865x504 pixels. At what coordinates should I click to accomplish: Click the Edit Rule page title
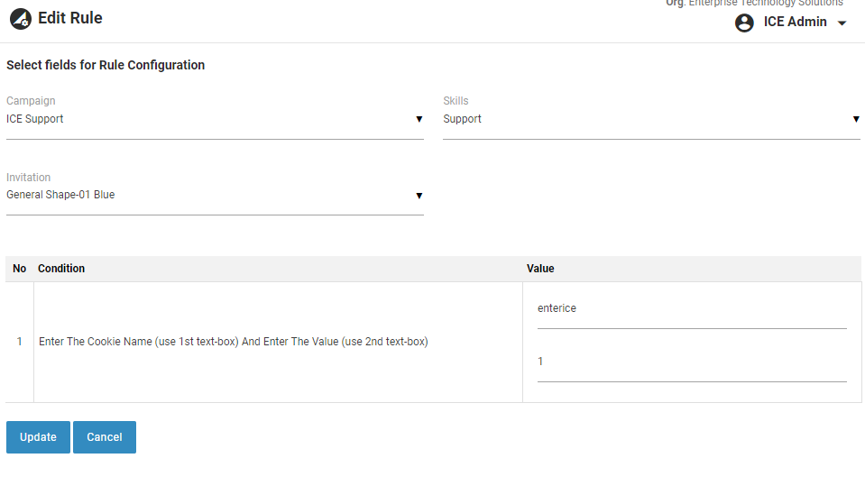[x=70, y=18]
